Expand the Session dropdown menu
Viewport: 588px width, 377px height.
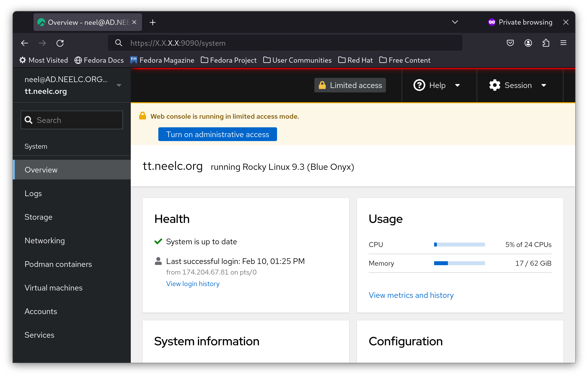click(517, 85)
